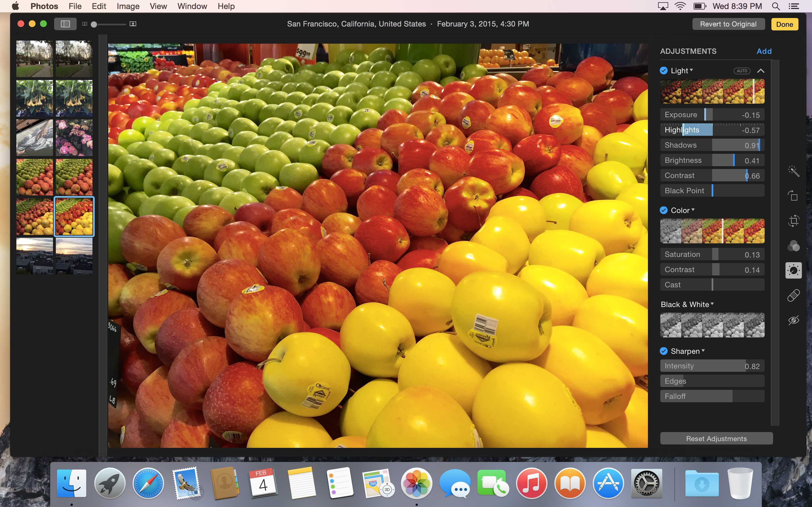Open the Filters tool
The width and height of the screenshot is (812, 507).
794,246
